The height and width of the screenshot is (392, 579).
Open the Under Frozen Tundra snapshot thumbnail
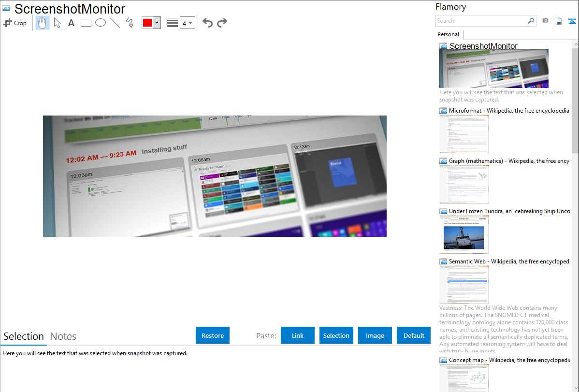(x=464, y=234)
